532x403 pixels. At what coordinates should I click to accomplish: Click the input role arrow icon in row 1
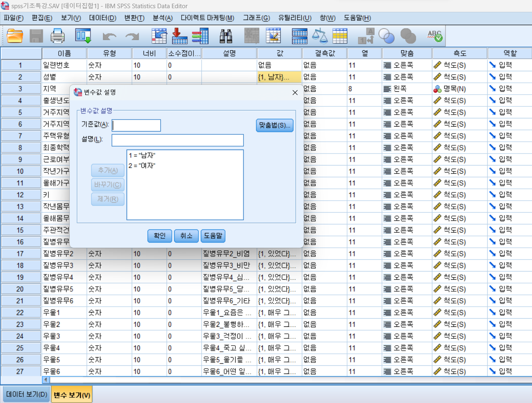492,65
